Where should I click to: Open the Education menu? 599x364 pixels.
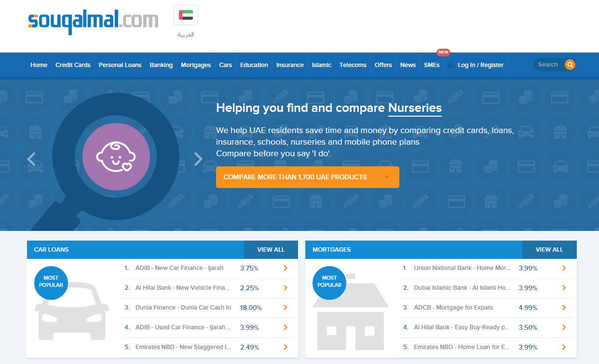point(254,65)
